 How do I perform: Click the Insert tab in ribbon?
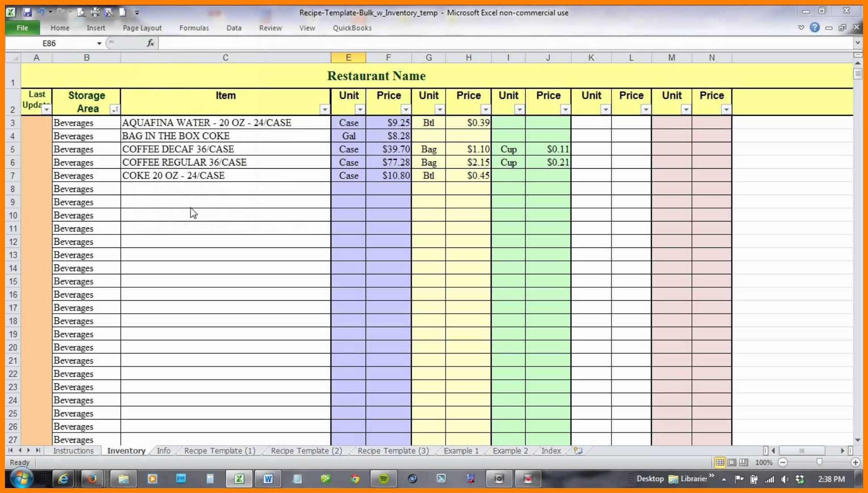[95, 28]
